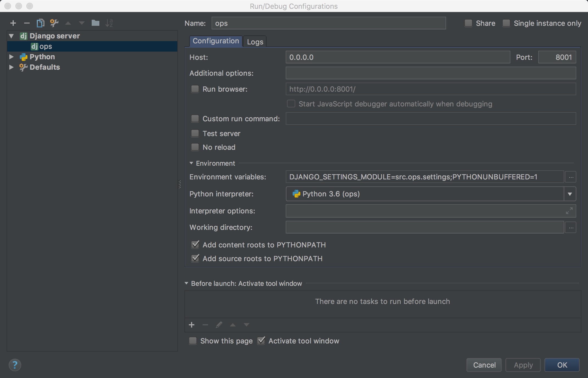Click the remove configuration minus icon

[x=27, y=23]
